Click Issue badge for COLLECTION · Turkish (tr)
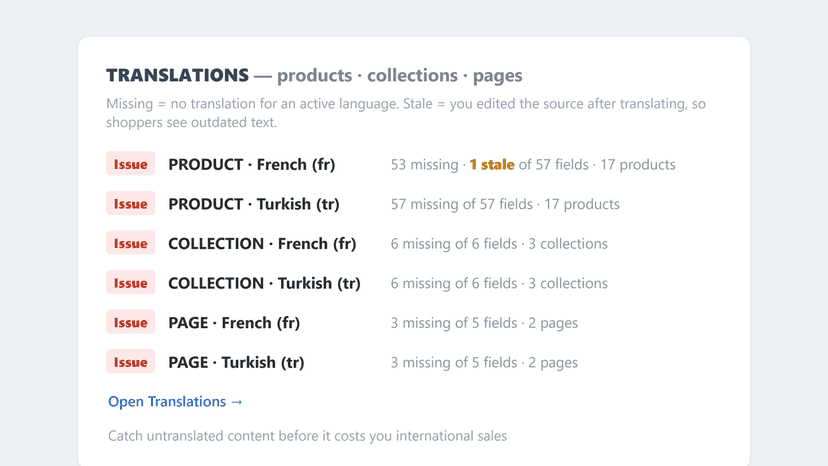828x466 pixels. (x=130, y=283)
